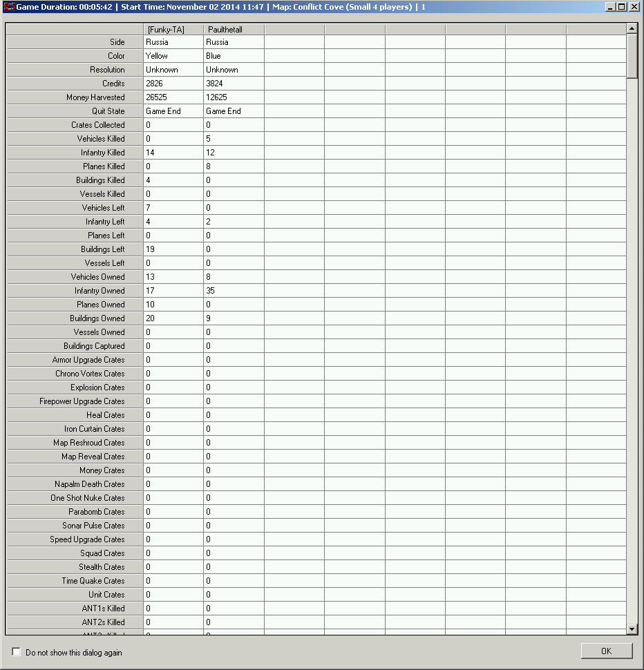This screenshot has width=644, height=670.
Task: Click the Buildings Left row label
Action: [75, 249]
